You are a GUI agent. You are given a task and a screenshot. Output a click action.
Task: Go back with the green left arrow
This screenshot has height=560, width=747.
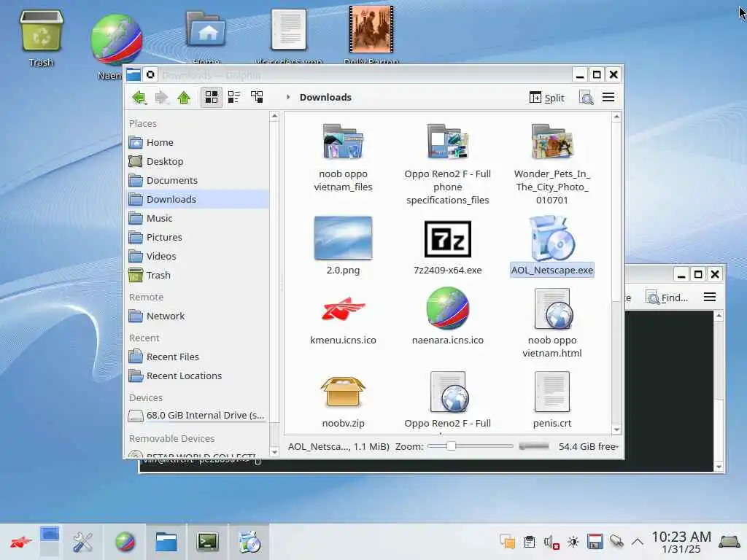(x=139, y=98)
